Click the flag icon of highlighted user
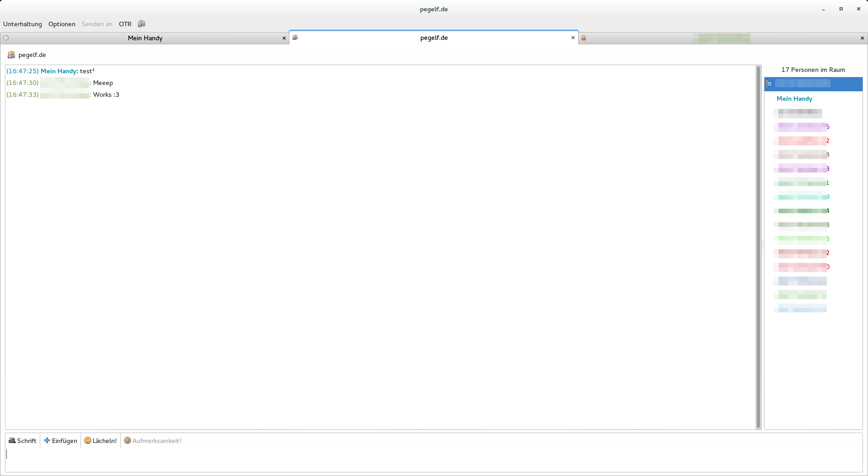 pyautogui.click(x=769, y=84)
